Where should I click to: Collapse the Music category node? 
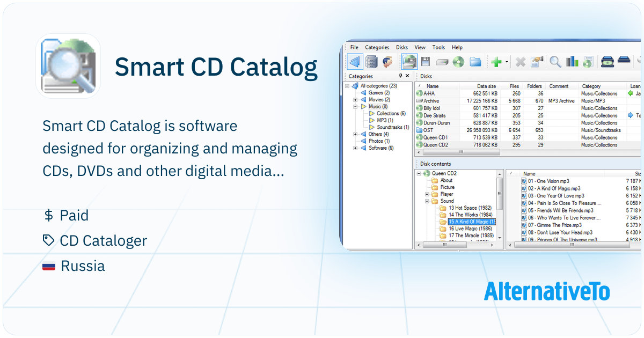click(355, 107)
